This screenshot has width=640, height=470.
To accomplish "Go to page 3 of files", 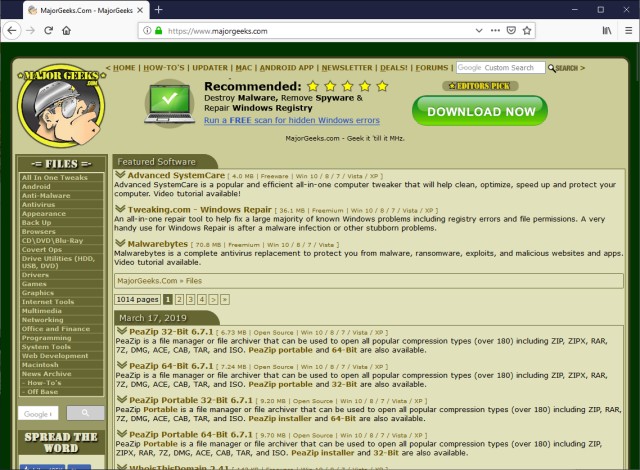I will coord(190,299).
